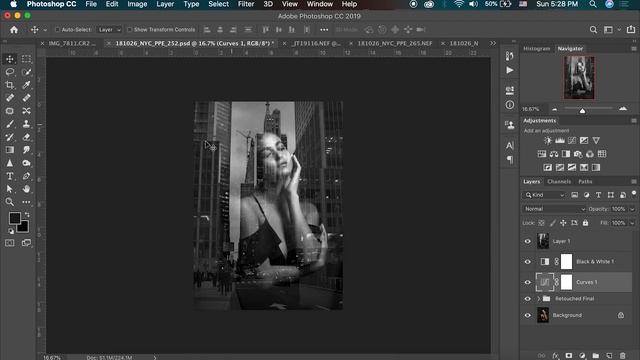Select the Eraser tool

26,137
